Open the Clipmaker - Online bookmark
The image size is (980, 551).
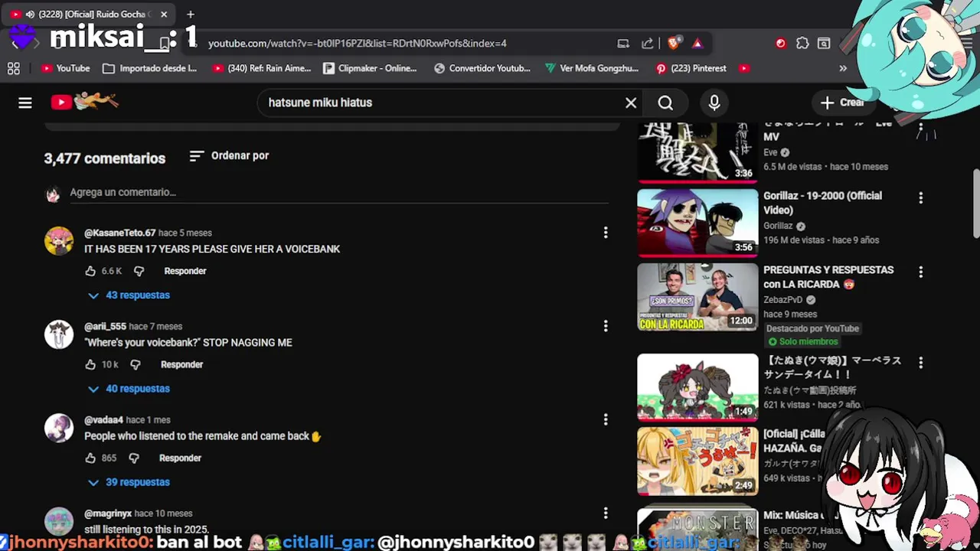pos(370,68)
